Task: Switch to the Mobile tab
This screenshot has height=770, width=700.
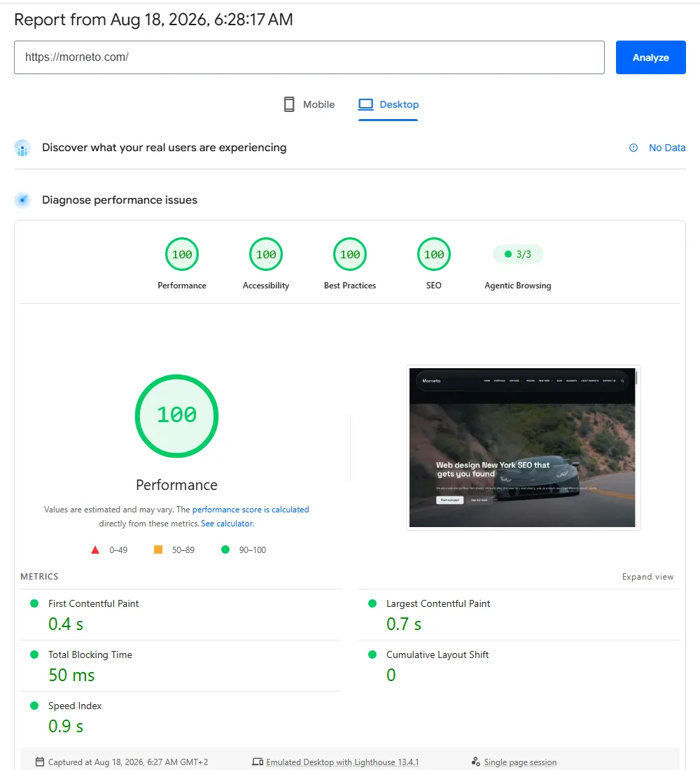Action: coord(309,104)
